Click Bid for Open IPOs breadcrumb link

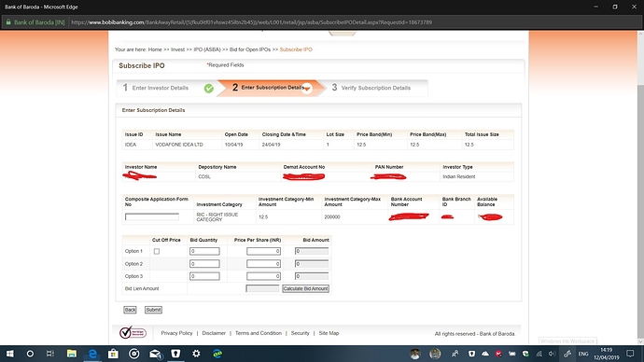pos(250,49)
